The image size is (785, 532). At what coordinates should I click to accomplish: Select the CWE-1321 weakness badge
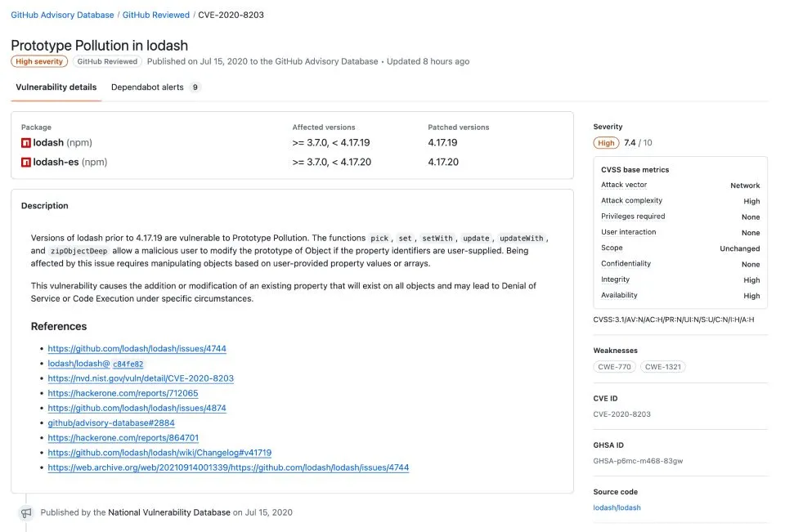point(662,367)
